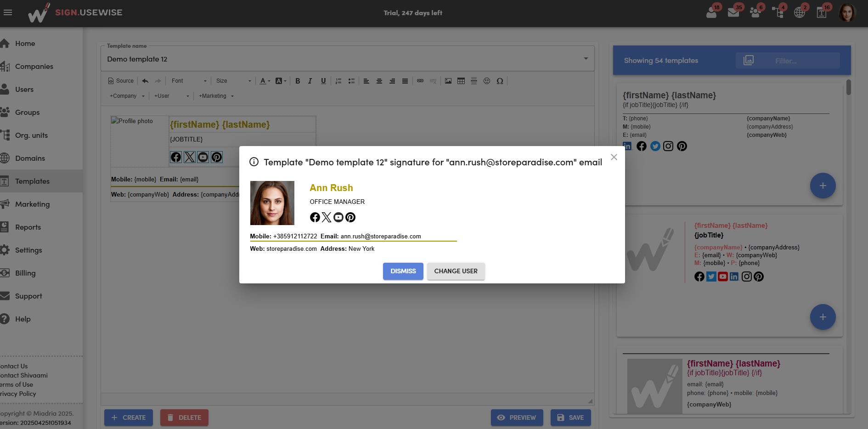Screen dimensions: 868x429
Task: Toggle bold formatting in the editor toolbar
Action: point(298,81)
